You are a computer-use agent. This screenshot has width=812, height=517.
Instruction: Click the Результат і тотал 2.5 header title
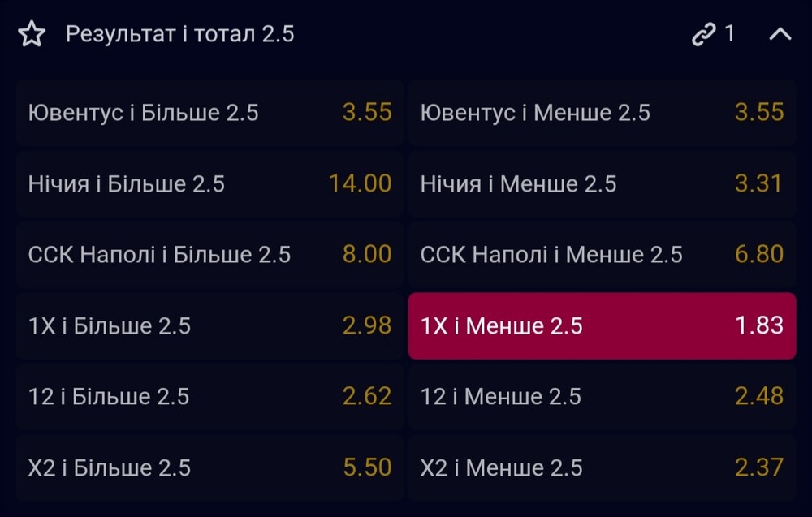pyautogui.click(x=179, y=34)
